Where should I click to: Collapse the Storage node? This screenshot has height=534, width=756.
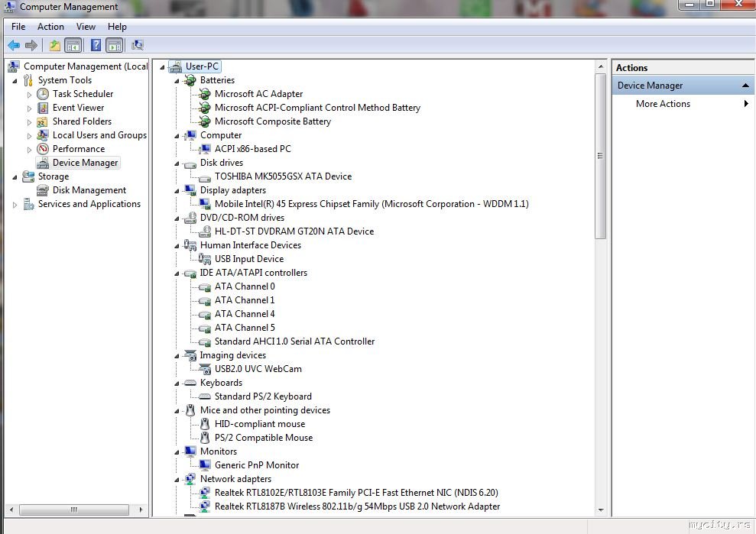click(15, 177)
